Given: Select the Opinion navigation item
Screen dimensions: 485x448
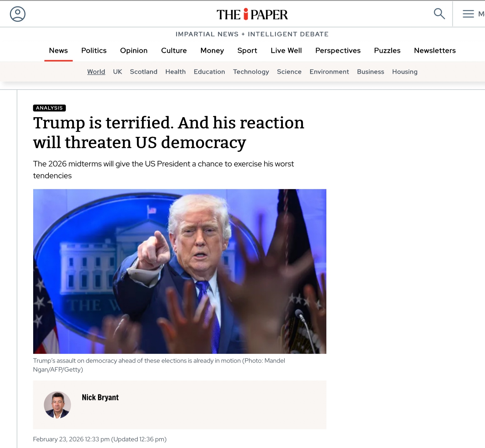Looking at the screenshot, I should [x=134, y=51].
